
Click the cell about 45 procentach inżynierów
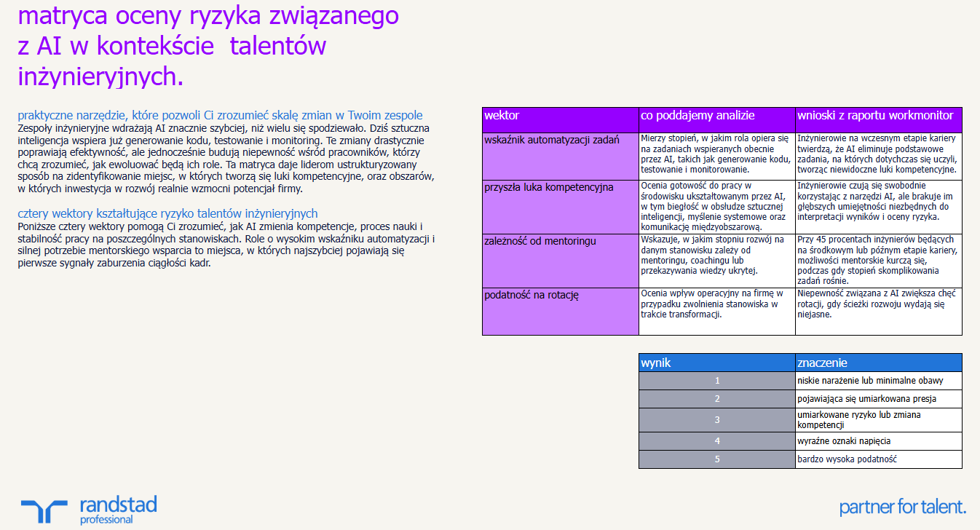[877, 261]
